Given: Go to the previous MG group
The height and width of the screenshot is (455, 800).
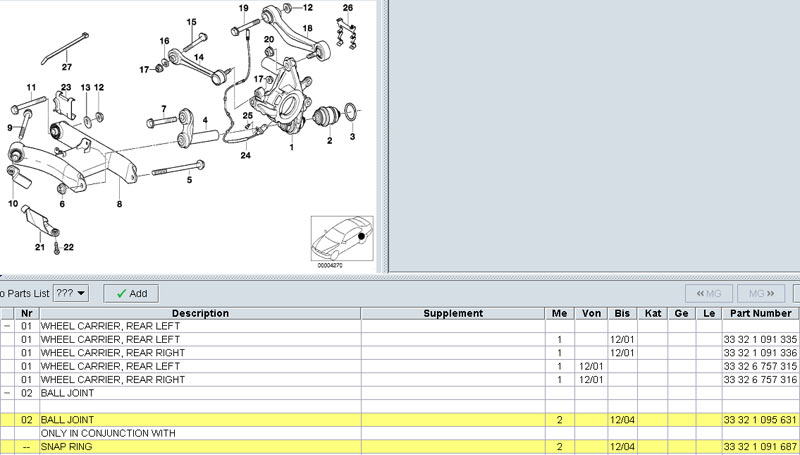Looking at the screenshot, I should click(x=708, y=293).
